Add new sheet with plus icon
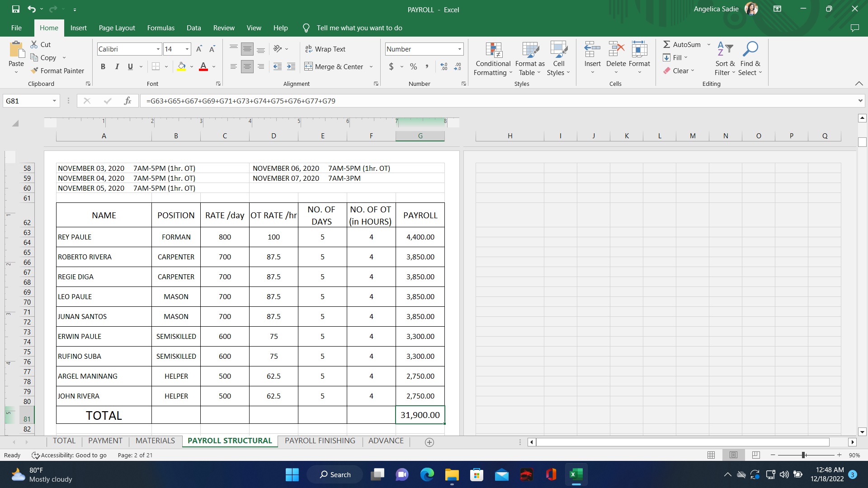Image resolution: width=868 pixels, height=488 pixels. pos(429,442)
